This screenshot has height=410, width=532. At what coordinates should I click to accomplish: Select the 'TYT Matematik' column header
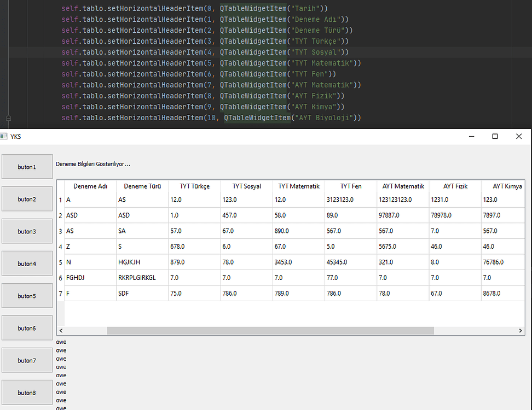tap(298, 186)
